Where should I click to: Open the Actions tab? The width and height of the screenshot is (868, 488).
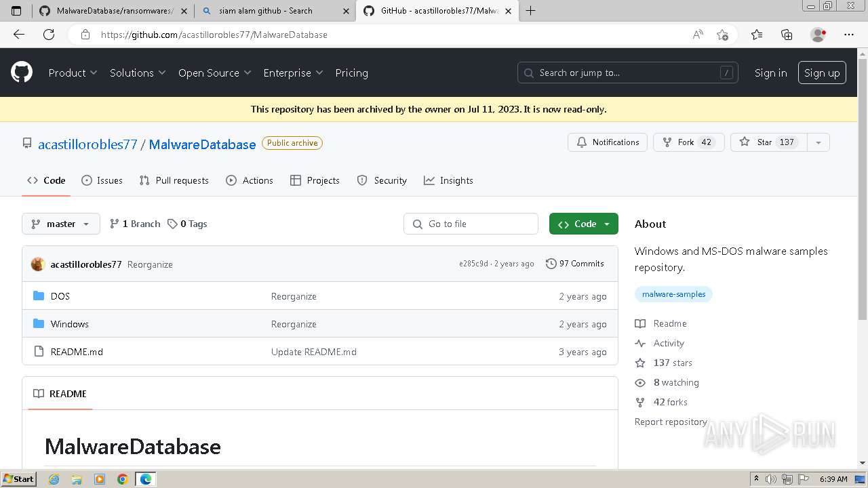[x=250, y=180]
